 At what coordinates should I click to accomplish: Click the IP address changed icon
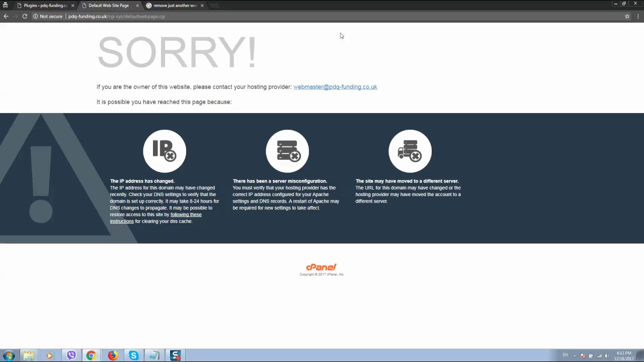[x=165, y=151]
